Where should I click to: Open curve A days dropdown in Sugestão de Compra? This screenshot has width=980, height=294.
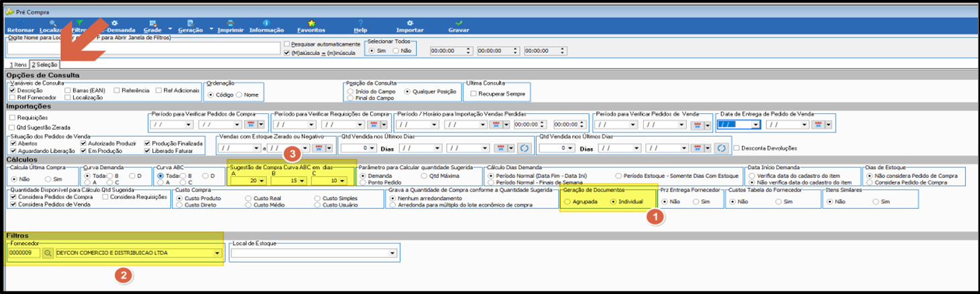click(x=262, y=181)
